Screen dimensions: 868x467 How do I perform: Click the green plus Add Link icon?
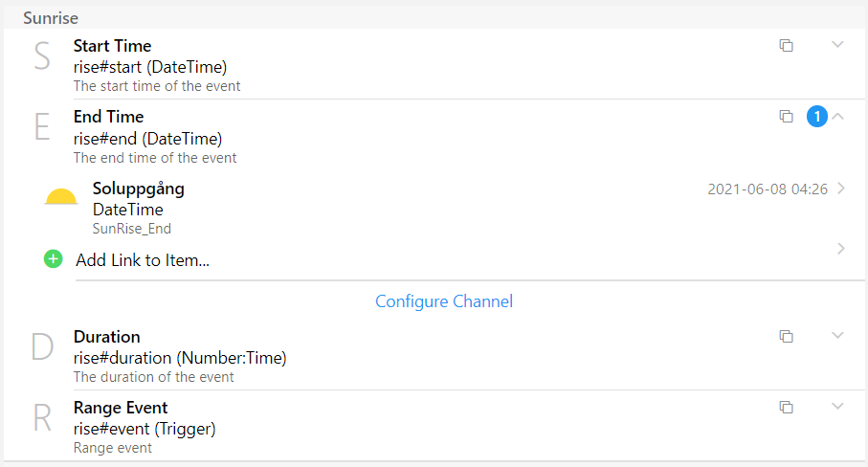click(x=54, y=258)
